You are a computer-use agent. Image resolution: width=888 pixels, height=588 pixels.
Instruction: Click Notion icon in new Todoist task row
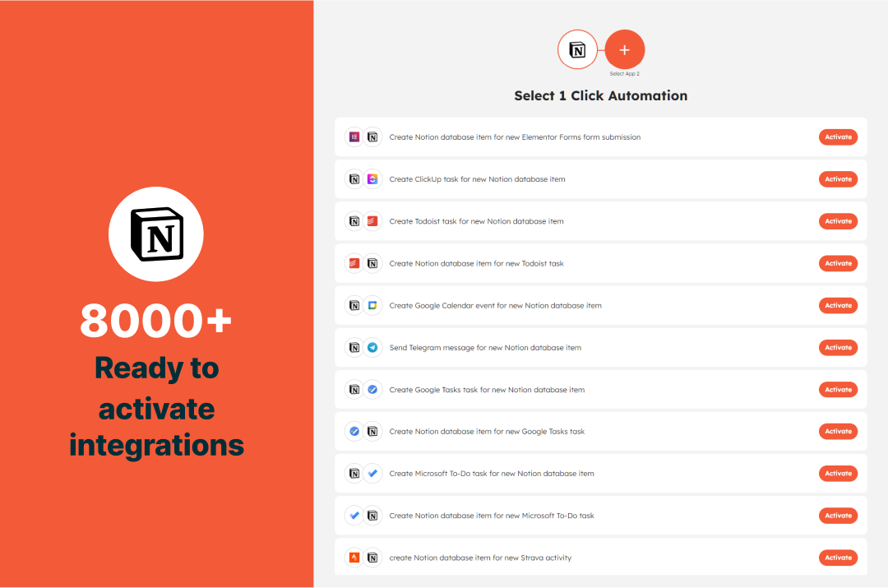[x=372, y=263]
